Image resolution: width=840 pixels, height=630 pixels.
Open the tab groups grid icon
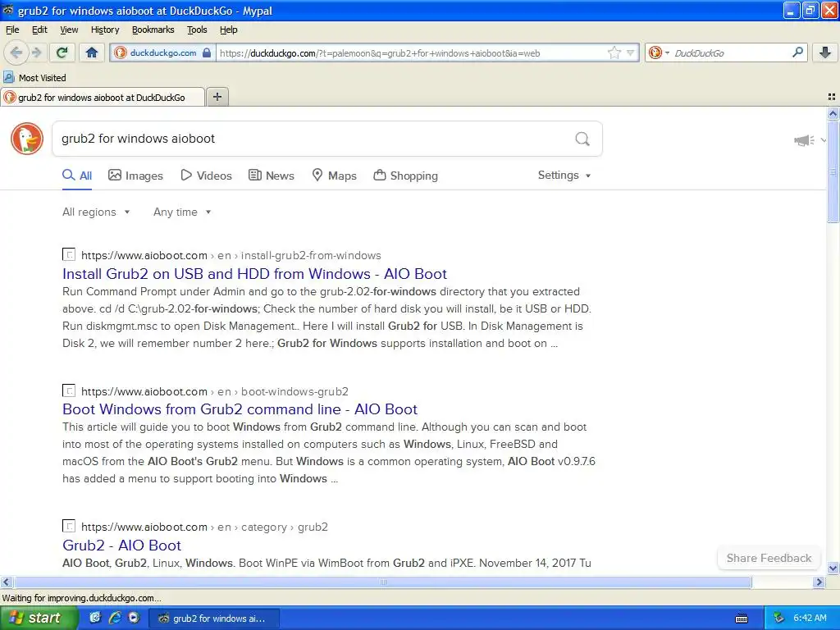tap(832, 97)
